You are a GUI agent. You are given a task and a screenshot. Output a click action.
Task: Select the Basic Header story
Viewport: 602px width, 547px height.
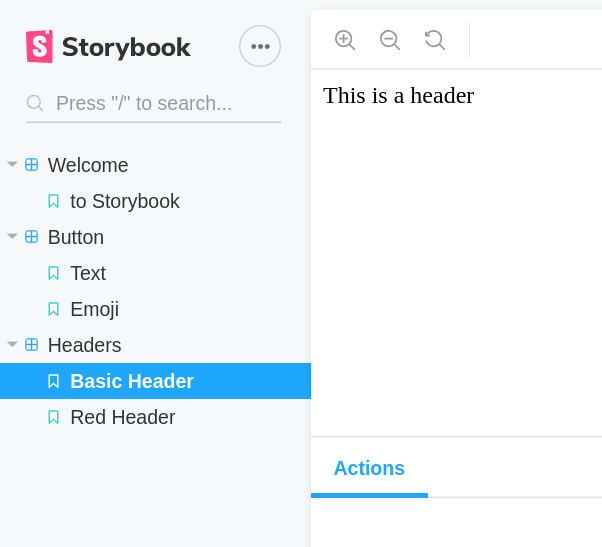(x=155, y=381)
